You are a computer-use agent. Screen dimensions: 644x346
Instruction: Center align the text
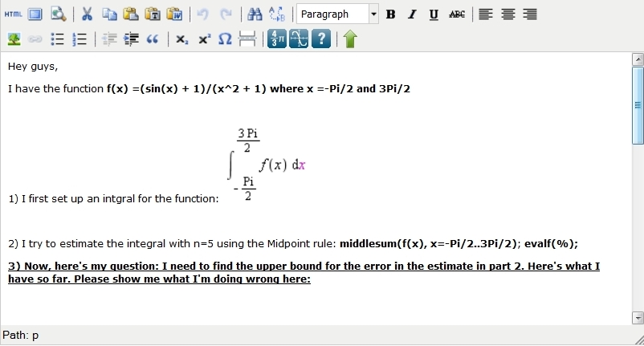click(507, 14)
